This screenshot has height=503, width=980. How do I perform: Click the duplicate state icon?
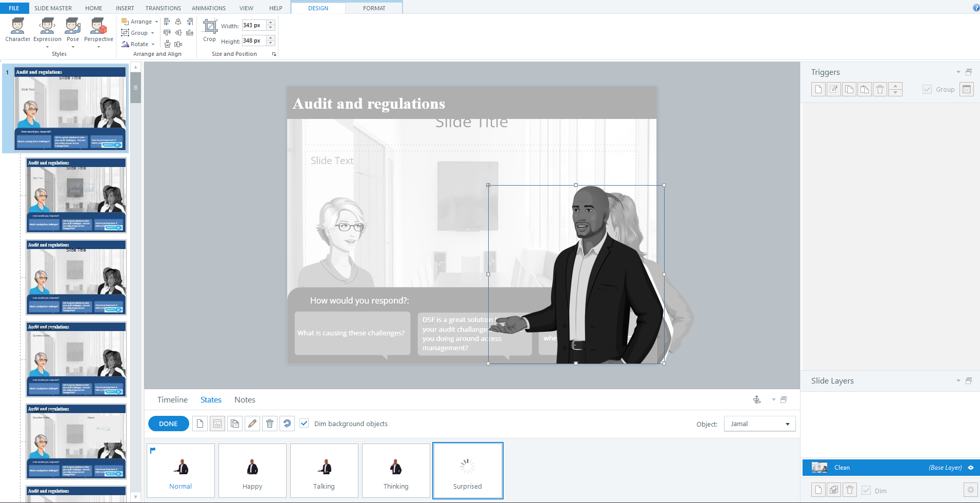coord(235,424)
